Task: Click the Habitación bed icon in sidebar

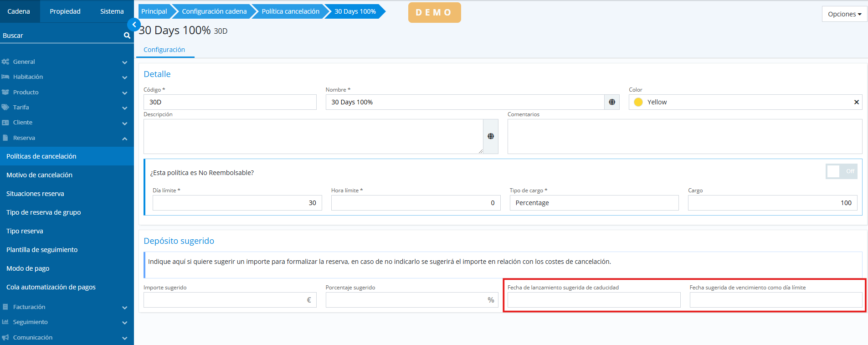Action: (5, 77)
